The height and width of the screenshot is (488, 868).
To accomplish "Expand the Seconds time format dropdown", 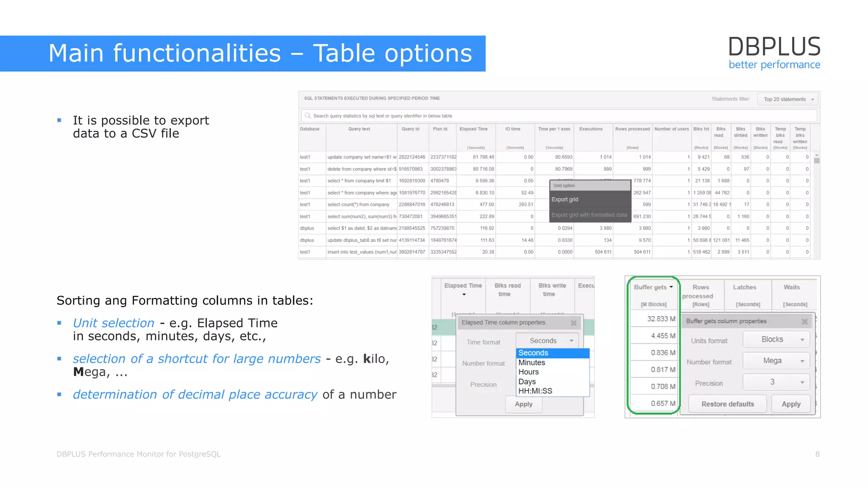I will [x=547, y=341].
